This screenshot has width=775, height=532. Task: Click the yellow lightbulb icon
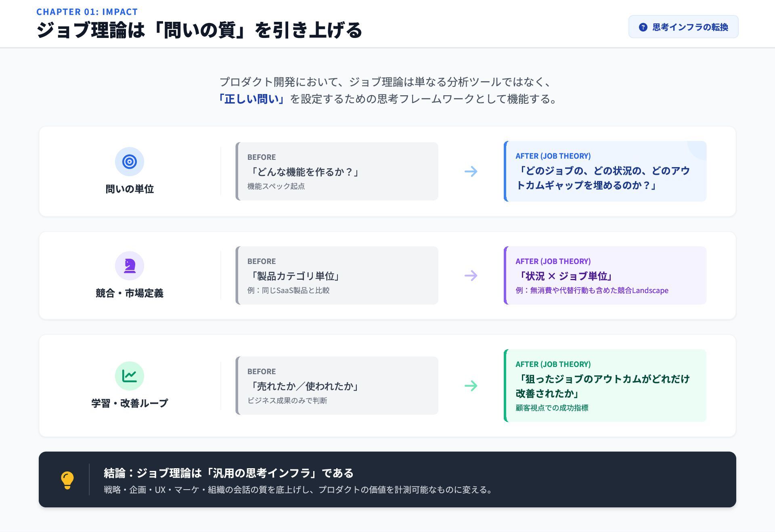pos(67,480)
